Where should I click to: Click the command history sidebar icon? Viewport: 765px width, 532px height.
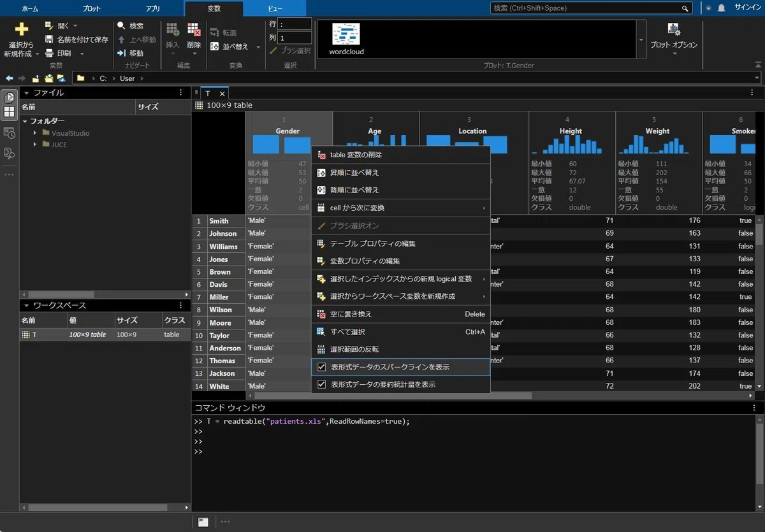(10, 133)
